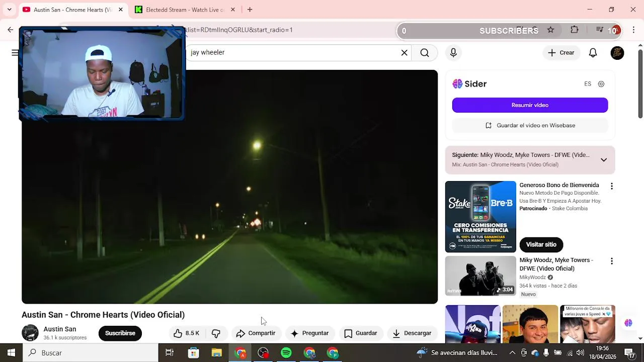Viewport: 644px width, 362px height.
Task: Click the Crear button
Action: [x=561, y=53]
